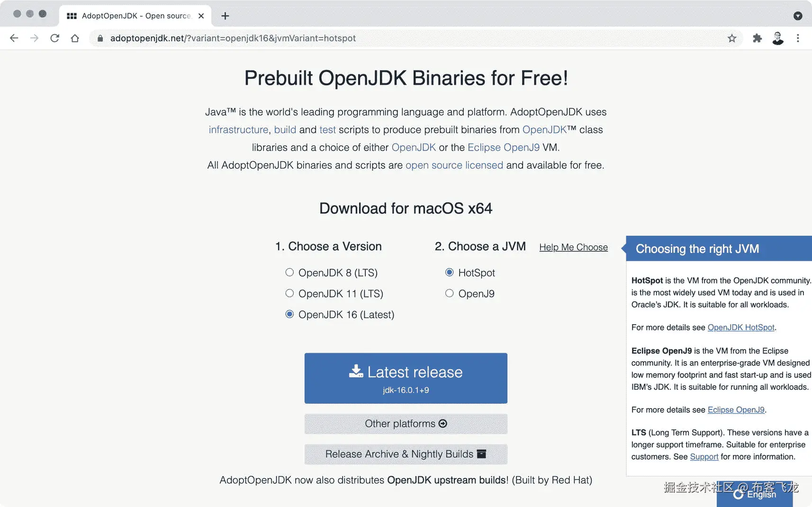
Task: Reload the AdoptOpenJDK page
Action: (54, 38)
